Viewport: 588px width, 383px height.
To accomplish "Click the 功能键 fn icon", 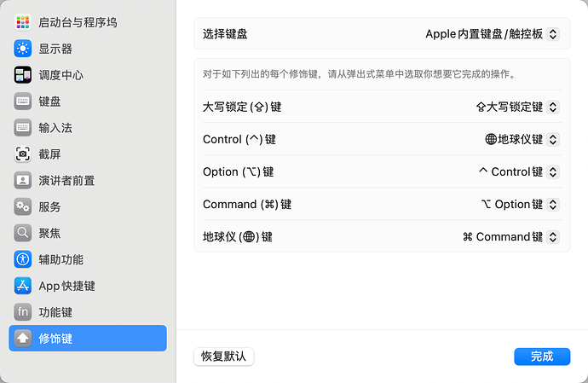I will [22, 312].
